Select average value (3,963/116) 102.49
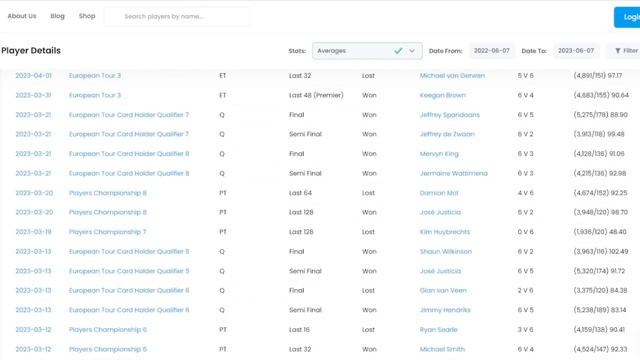 (601, 251)
